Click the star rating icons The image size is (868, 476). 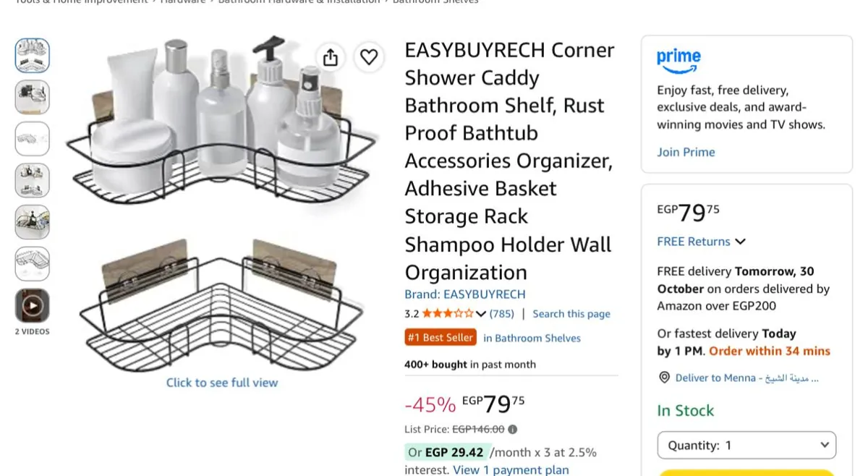point(448,313)
